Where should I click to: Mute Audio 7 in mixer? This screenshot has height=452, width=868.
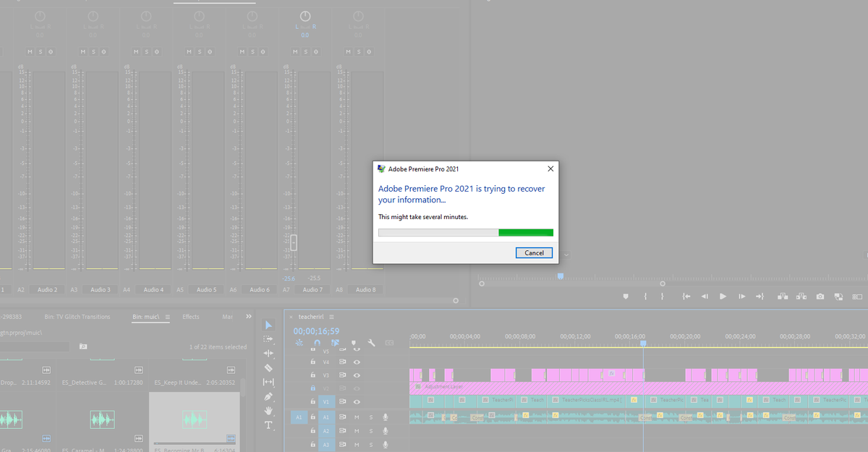click(x=296, y=51)
